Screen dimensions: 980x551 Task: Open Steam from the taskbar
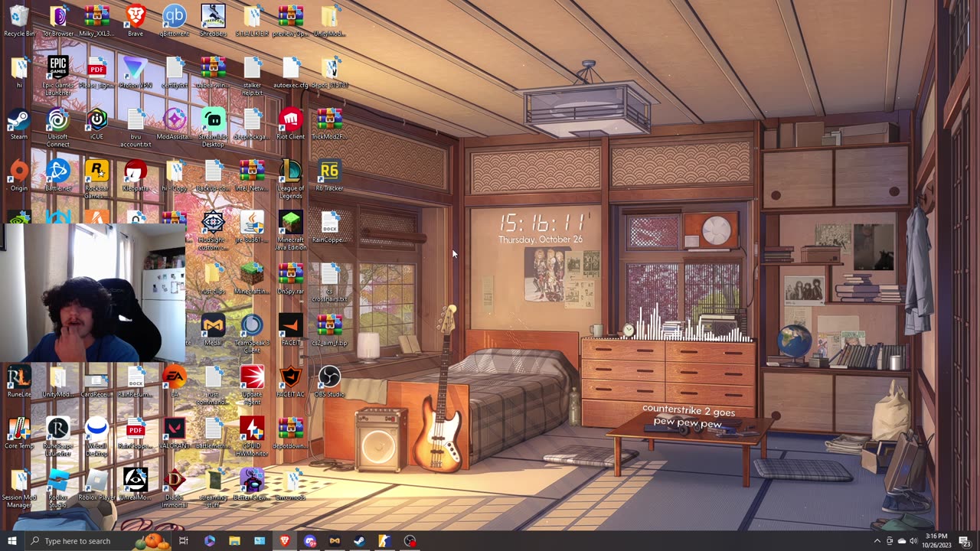359,541
